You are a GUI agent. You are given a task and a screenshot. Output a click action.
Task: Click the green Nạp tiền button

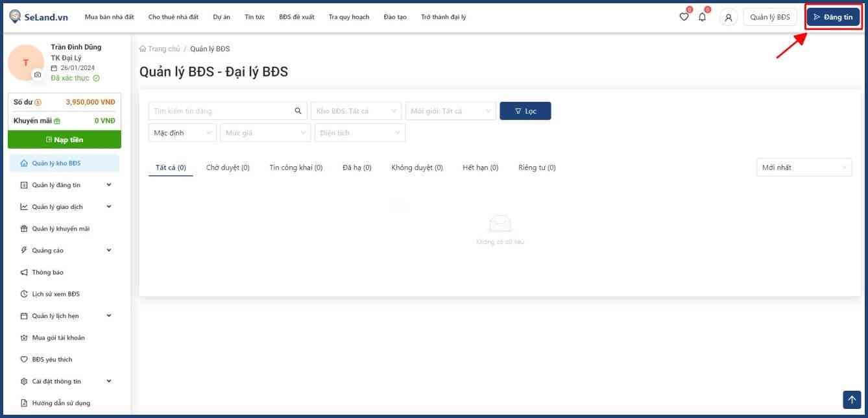[x=64, y=140]
